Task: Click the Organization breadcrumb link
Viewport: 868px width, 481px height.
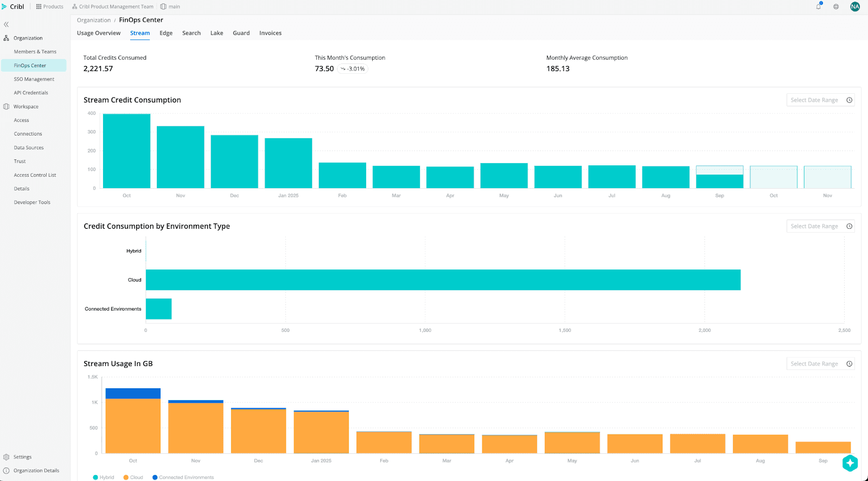Action: [x=93, y=20]
